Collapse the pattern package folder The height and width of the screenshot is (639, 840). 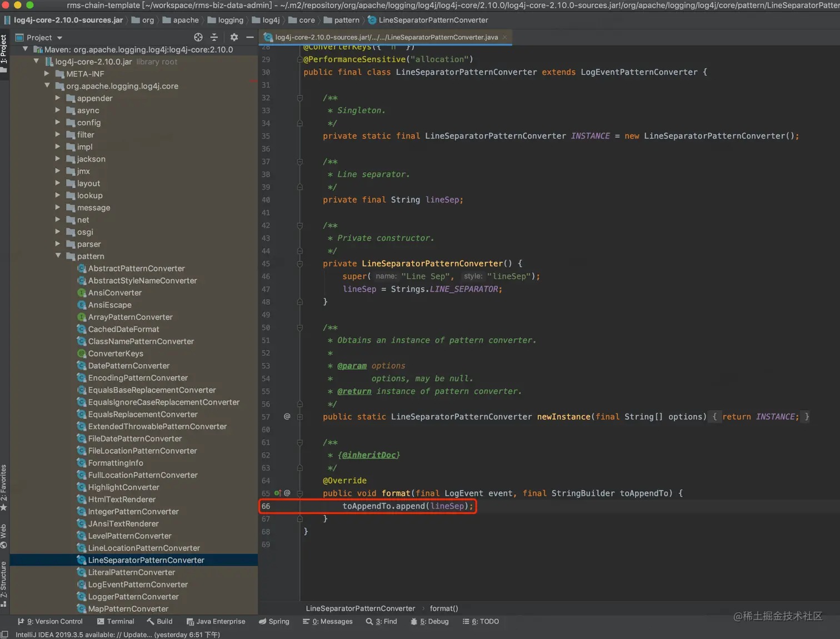58,256
